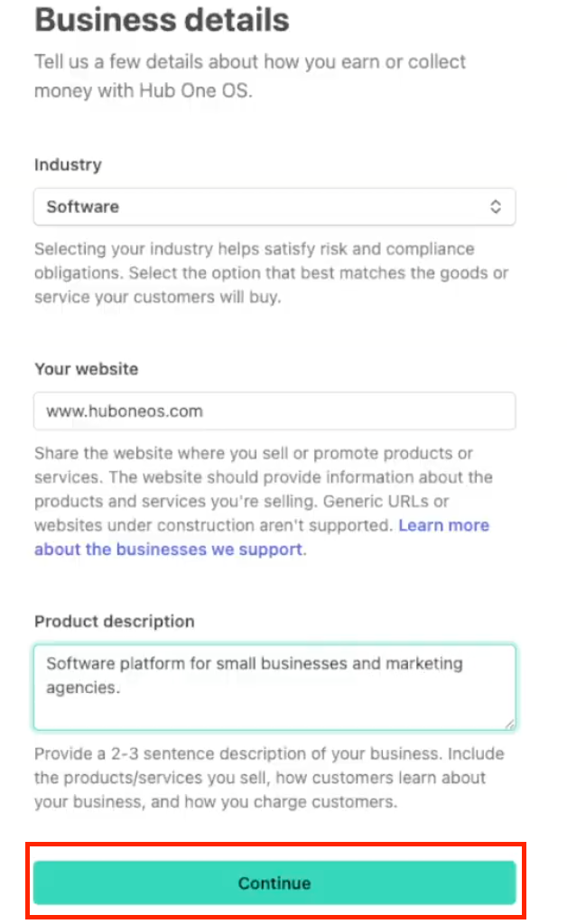Click the 'Your website' field label
The image size is (567, 924).
[x=87, y=369]
